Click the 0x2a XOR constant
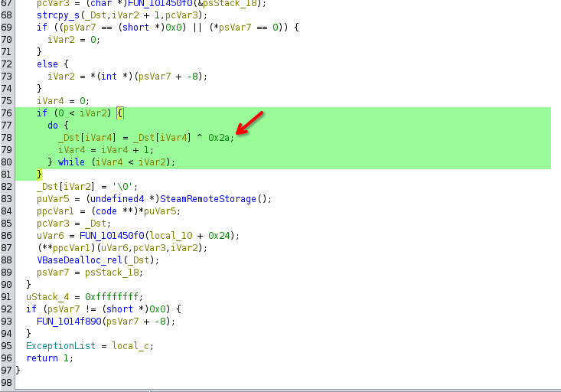 (219, 138)
